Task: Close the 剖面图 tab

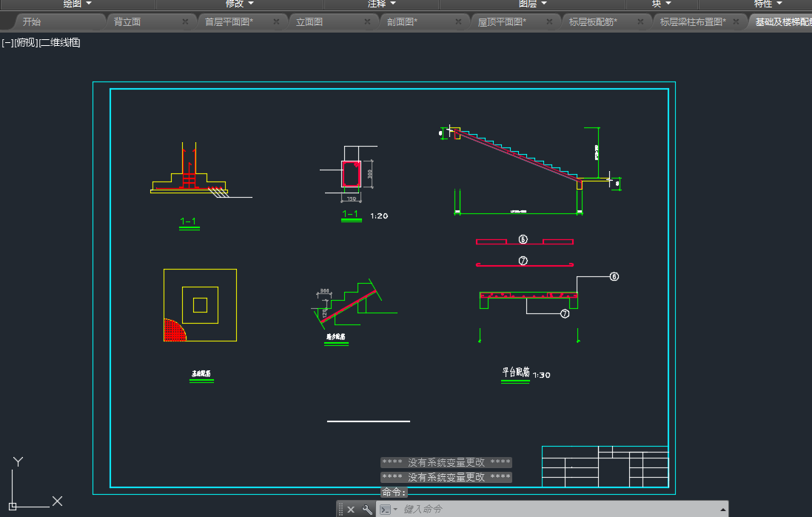Action: [x=458, y=21]
